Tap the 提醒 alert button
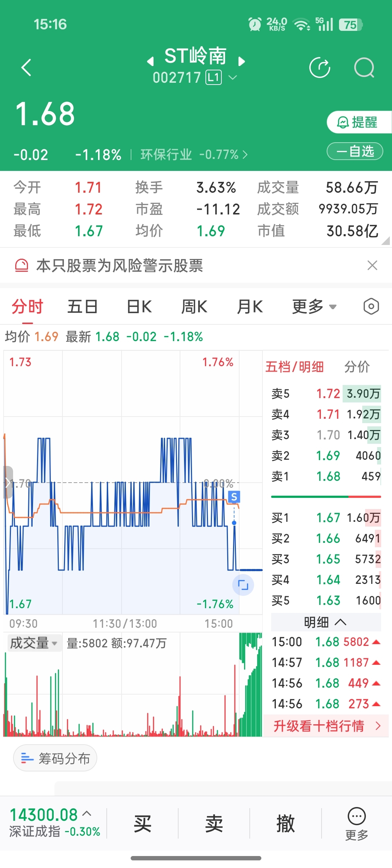This screenshot has height=868, width=392. (x=359, y=122)
